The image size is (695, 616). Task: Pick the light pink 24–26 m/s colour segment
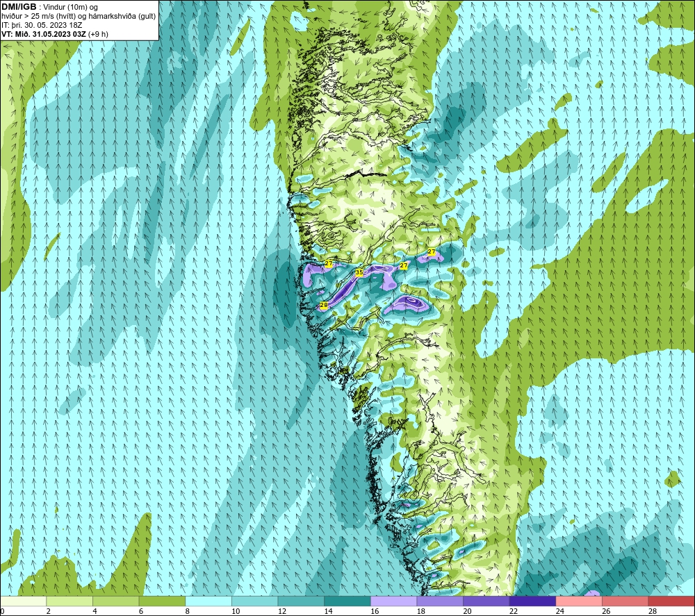point(579,601)
